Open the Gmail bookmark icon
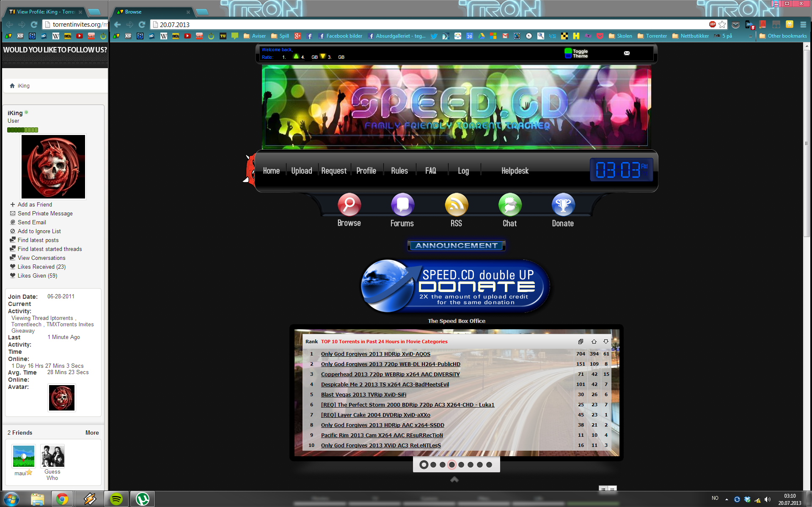This screenshot has height=507, width=812. pos(505,36)
